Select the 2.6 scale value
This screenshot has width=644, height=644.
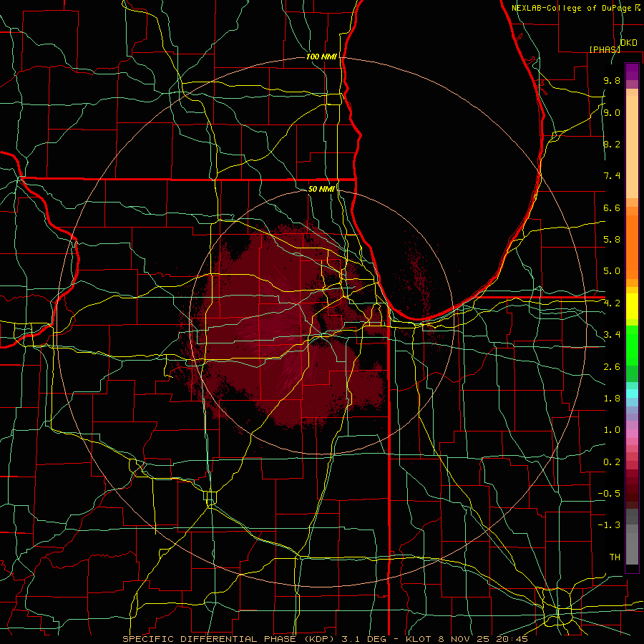[x=612, y=367]
